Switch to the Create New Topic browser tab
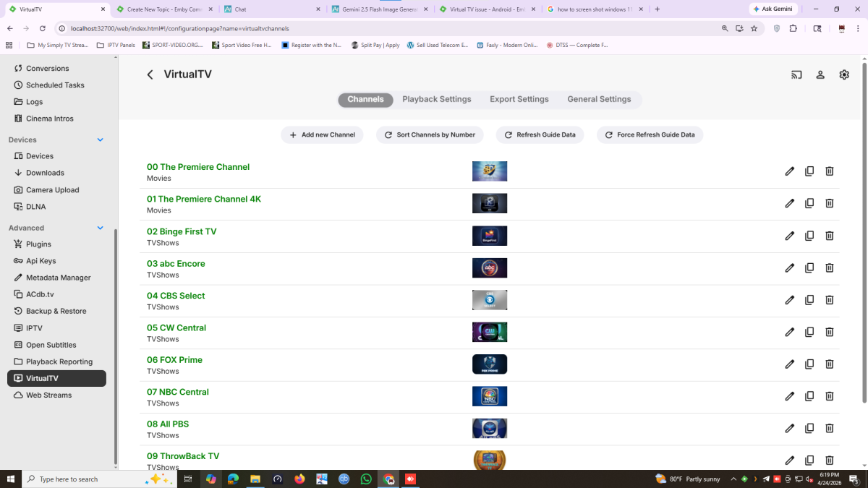Image resolution: width=868 pixels, height=488 pixels. click(x=163, y=9)
